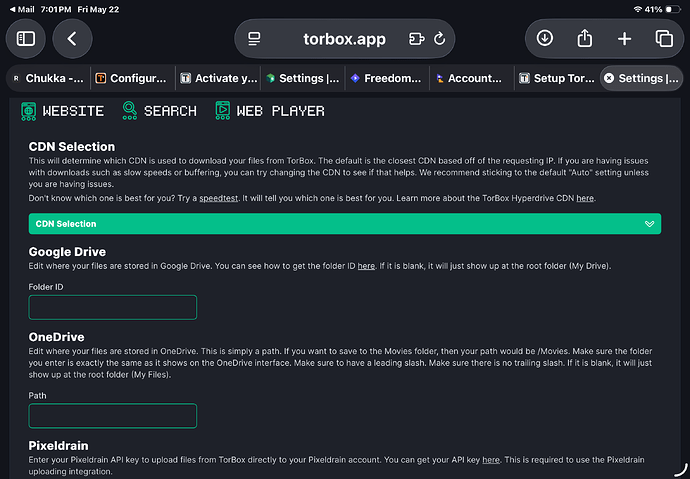Open the SEARCH navigation item

tap(159, 111)
